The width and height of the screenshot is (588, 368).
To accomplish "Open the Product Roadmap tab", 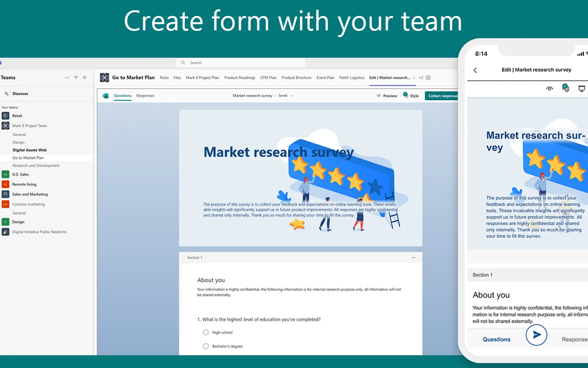I will coord(240,78).
